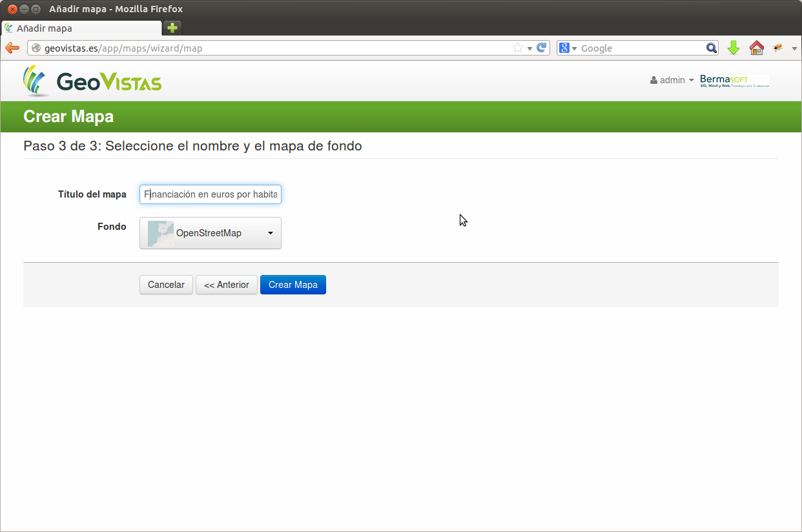Click the search magnifier icon in Google box

(711, 48)
